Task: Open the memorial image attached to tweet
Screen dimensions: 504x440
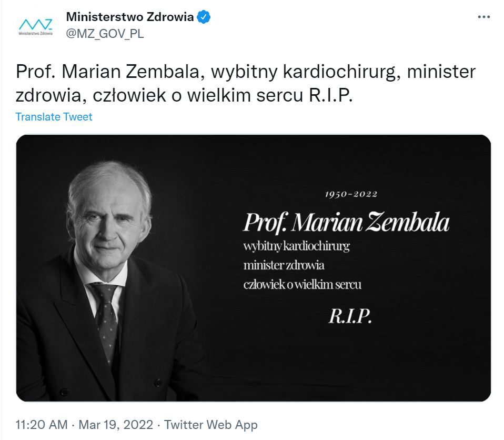Action: (x=253, y=268)
